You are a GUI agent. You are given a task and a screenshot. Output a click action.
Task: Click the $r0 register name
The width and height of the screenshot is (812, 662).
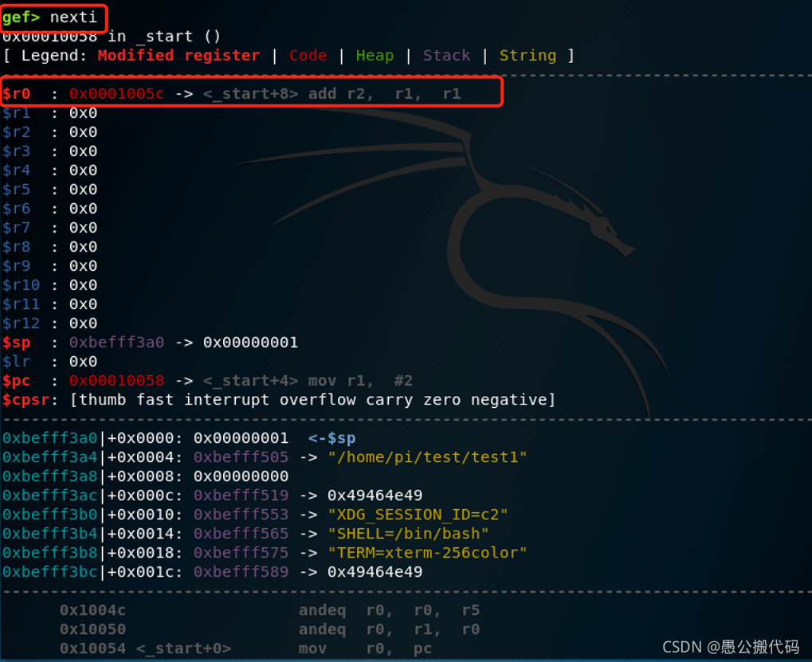pos(17,94)
